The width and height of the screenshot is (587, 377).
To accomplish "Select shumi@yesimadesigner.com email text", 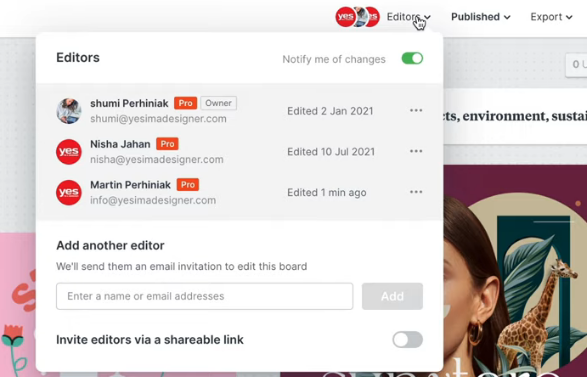I will pyautogui.click(x=158, y=119).
